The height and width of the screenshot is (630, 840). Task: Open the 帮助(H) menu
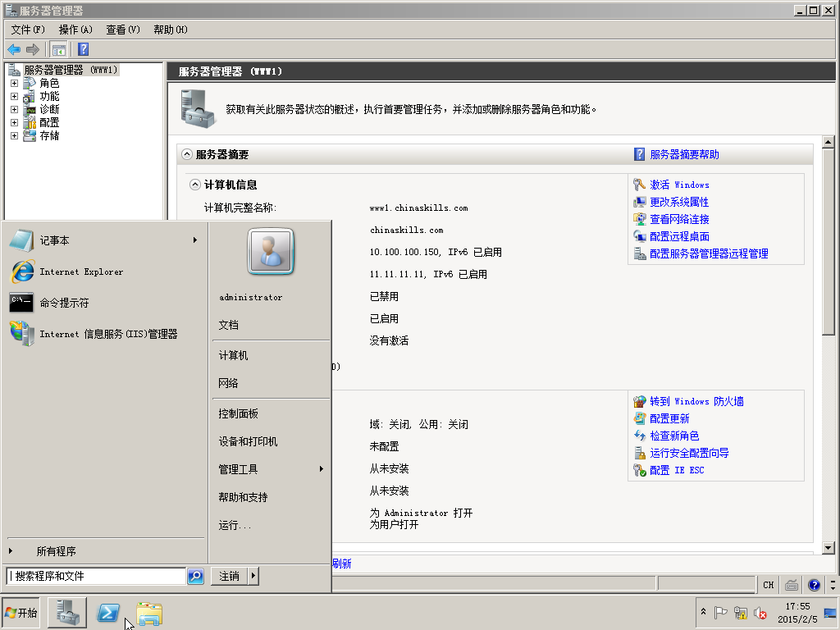[x=171, y=30]
